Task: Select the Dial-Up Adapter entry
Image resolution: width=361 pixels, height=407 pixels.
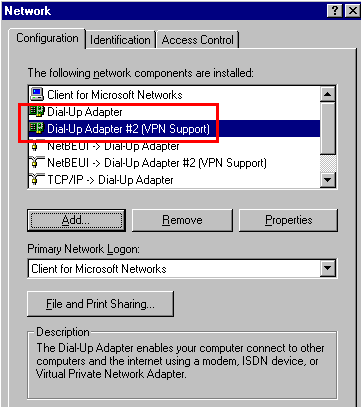Action: pos(84,112)
